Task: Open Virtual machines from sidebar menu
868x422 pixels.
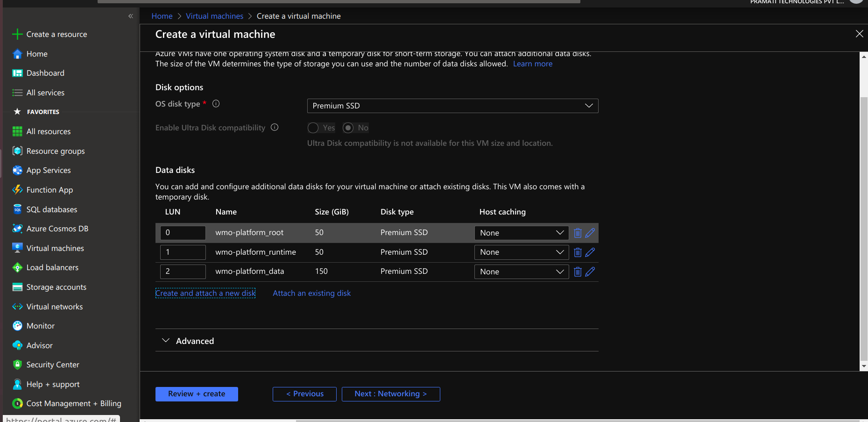Action: (55, 248)
